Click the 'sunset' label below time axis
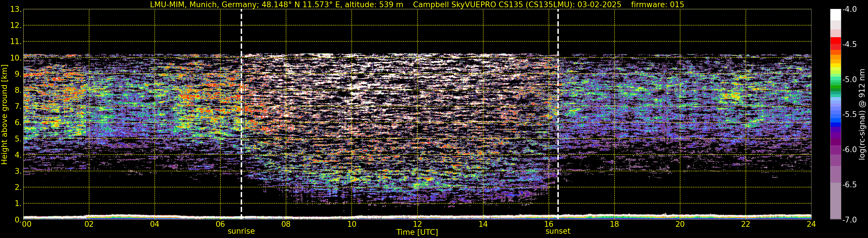 point(558,231)
